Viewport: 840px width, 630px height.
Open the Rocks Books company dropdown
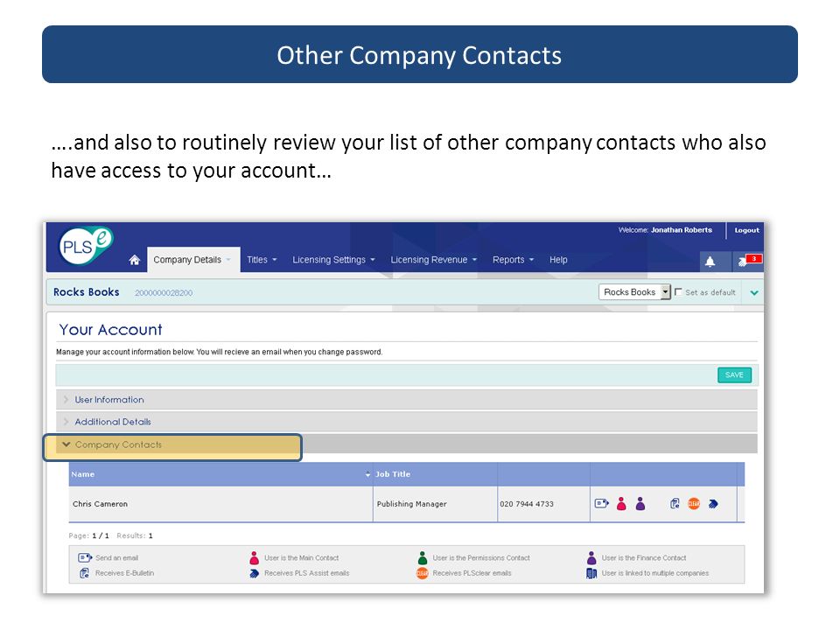click(635, 292)
